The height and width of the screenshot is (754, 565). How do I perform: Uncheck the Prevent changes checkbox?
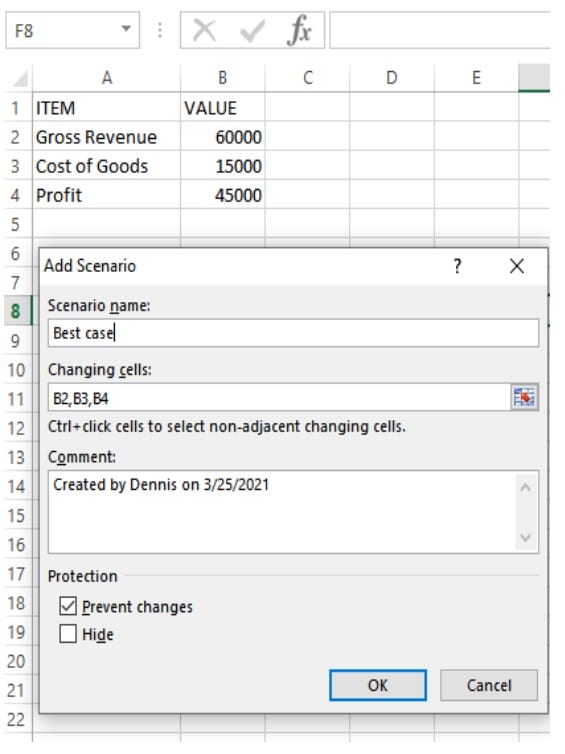click(x=68, y=606)
